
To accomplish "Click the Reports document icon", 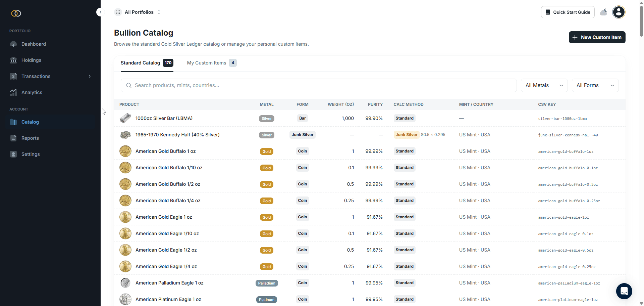I will [x=13, y=138].
